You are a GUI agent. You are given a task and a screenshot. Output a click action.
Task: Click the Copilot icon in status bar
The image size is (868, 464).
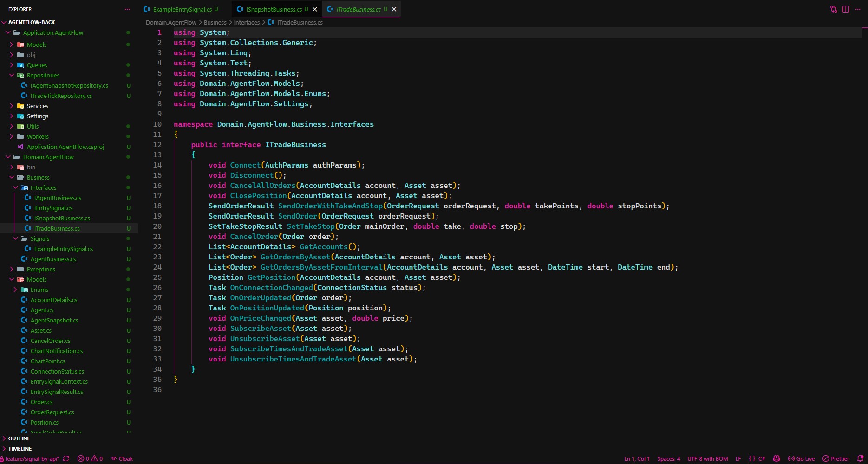[x=777, y=458]
